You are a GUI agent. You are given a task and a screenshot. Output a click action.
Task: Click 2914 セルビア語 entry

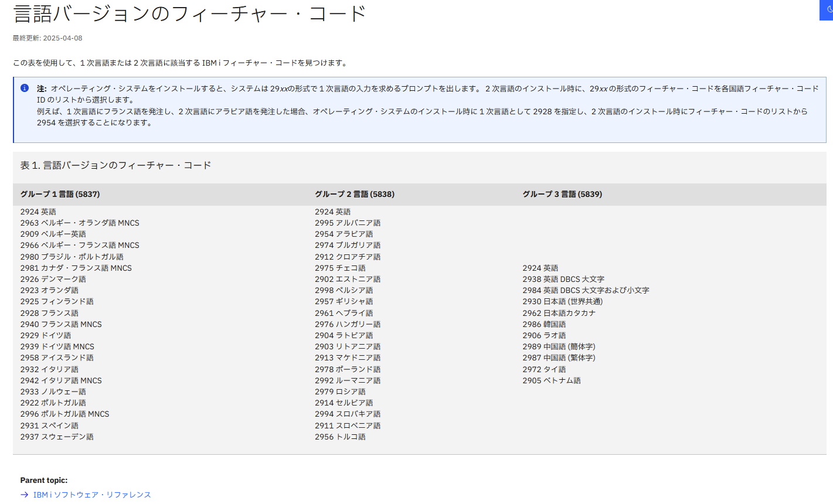pos(344,403)
